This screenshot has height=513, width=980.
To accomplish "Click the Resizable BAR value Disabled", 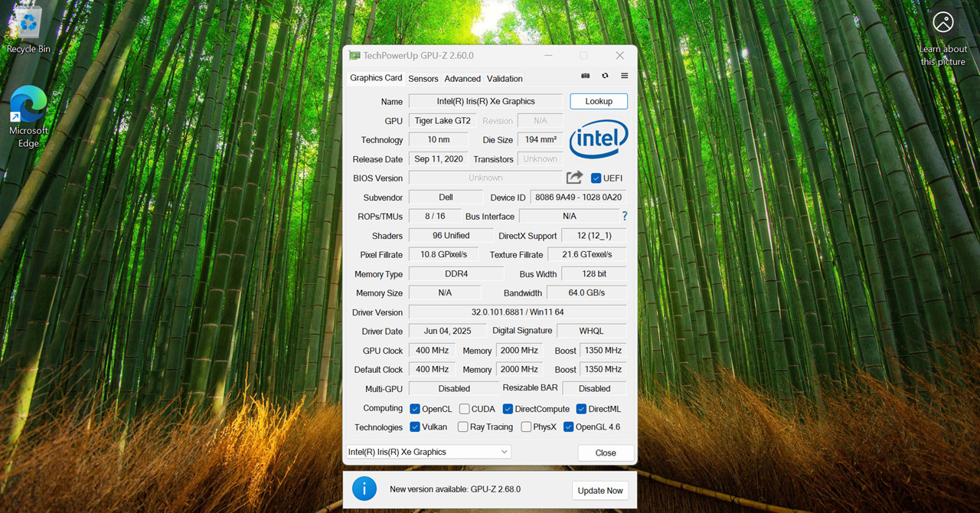I will pos(594,388).
